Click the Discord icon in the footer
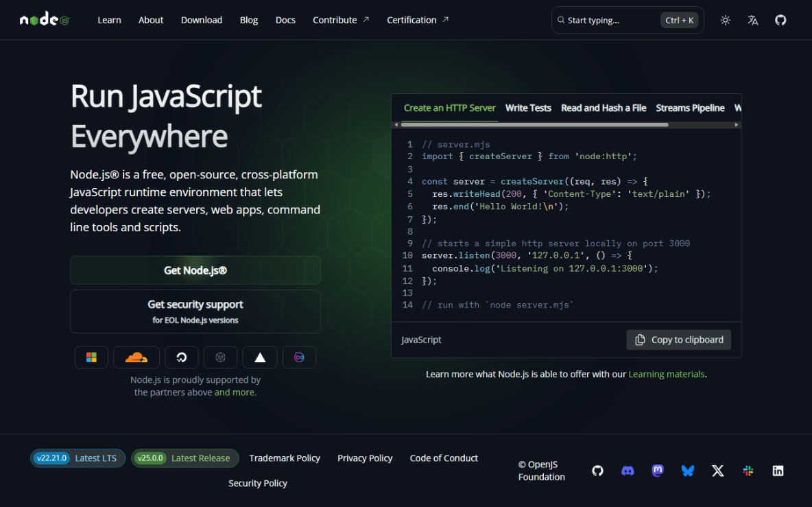This screenshot has height=507, width=812. pyautogui.click(x=628, y=471)
